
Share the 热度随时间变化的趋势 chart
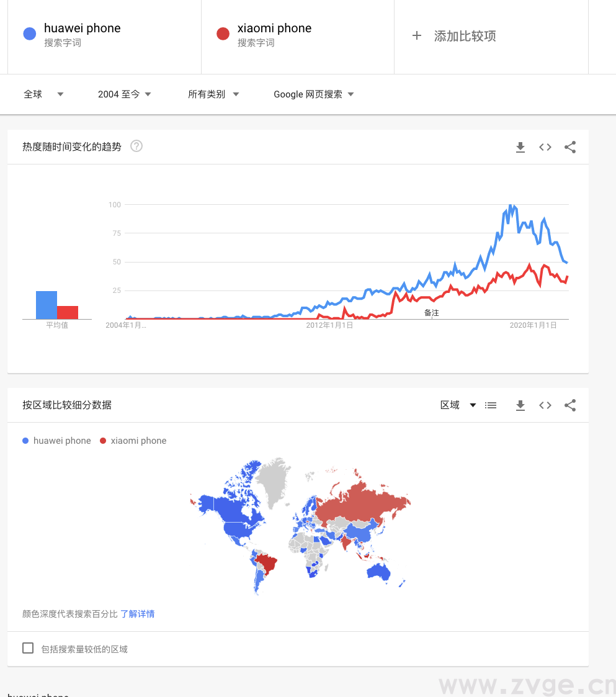click(x=570, y=147)
